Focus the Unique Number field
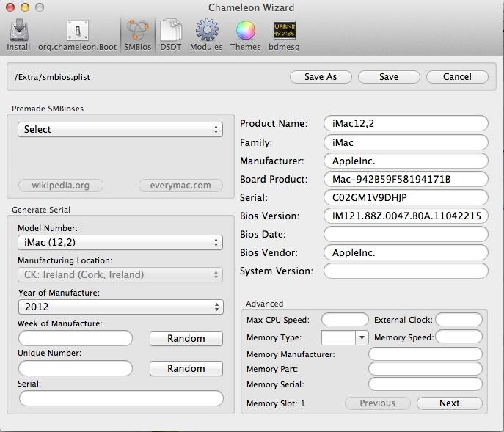Viewport: 504px width, 432px height. pos(76,368)
